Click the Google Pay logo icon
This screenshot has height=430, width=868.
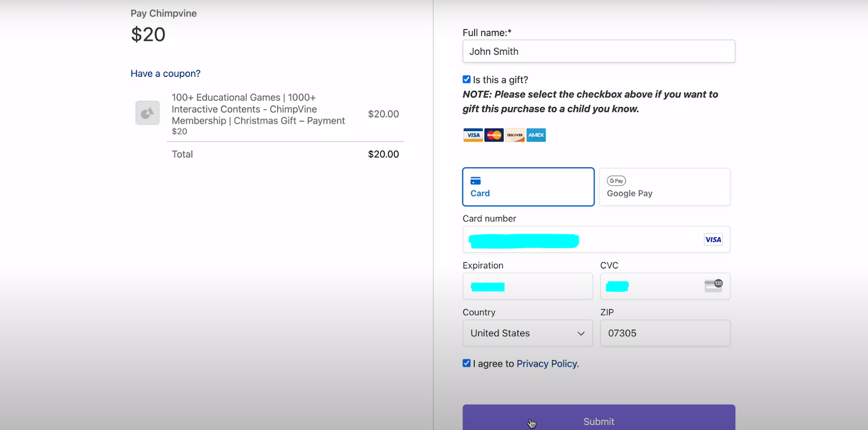[616, 181]
